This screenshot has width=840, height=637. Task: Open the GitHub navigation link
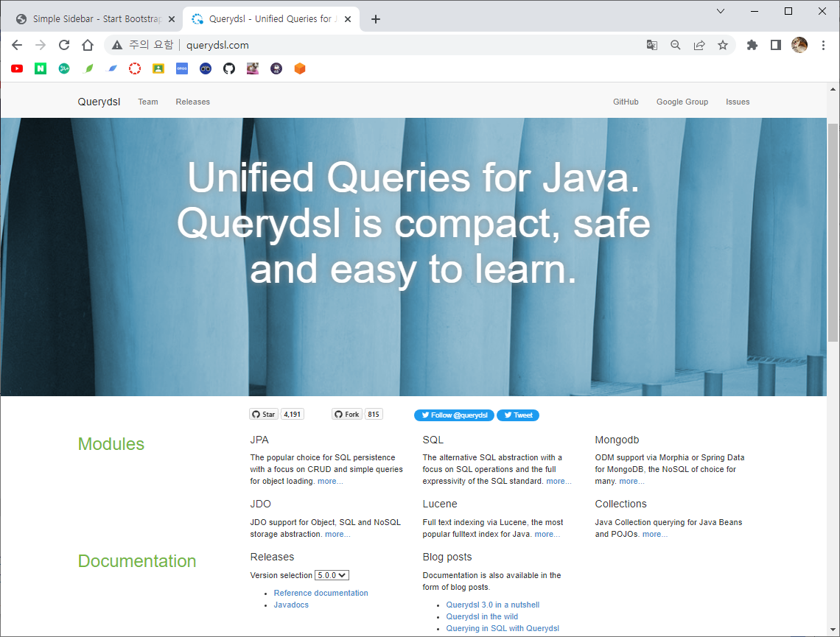click(626, 102)
